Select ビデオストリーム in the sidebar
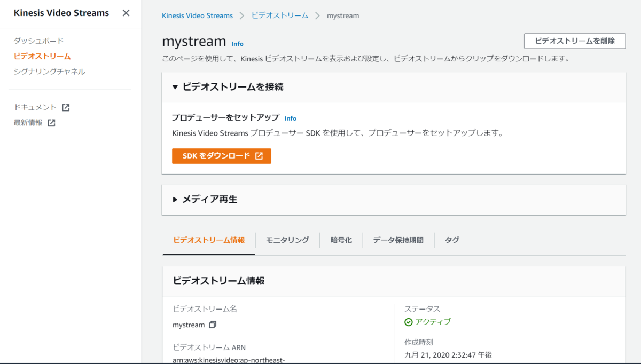Screen dimensions: 641x364 coord(42,56)
